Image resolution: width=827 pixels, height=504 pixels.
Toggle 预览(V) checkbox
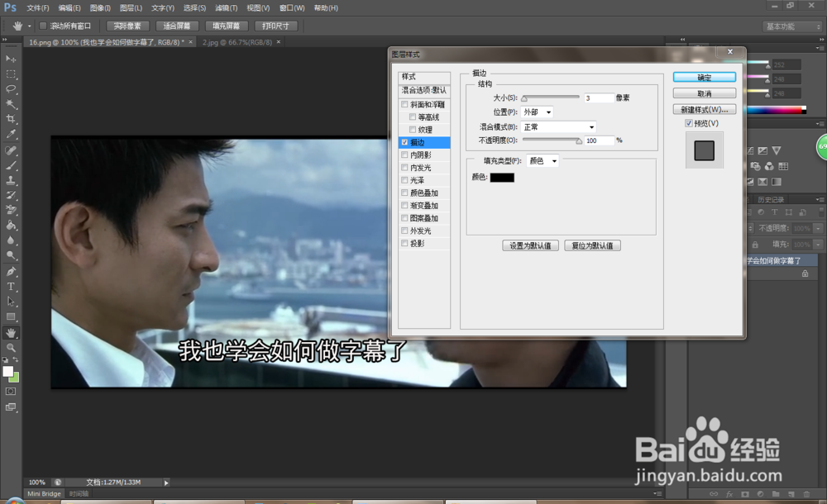[x=688, y=123]
